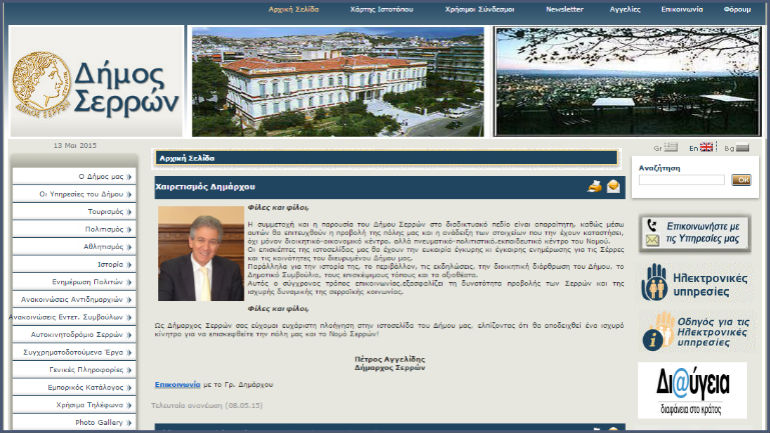Select the Greek (Gr) language flag
Image resolution: width=770 pixels, height=433 pixels.
click(x=670, y=148)
